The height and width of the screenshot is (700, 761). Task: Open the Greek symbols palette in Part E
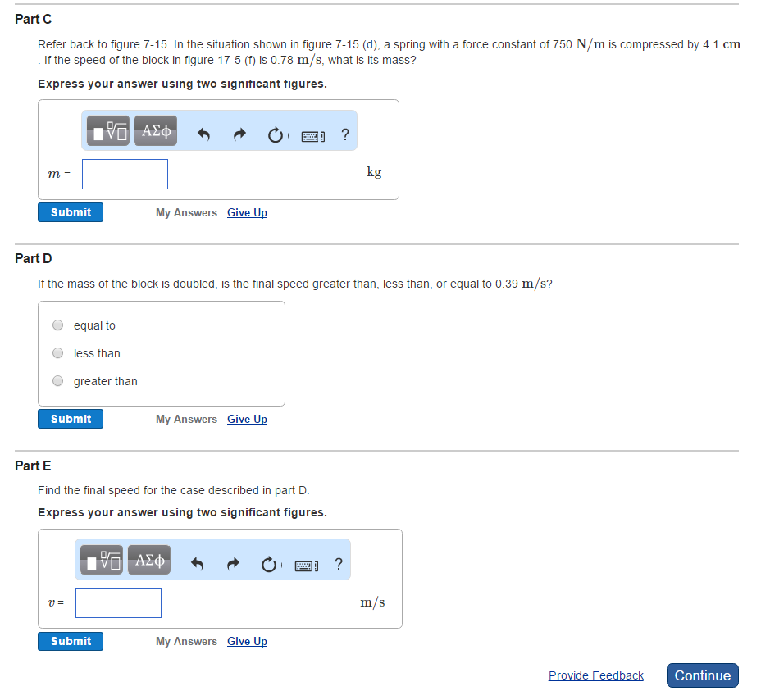148,559
